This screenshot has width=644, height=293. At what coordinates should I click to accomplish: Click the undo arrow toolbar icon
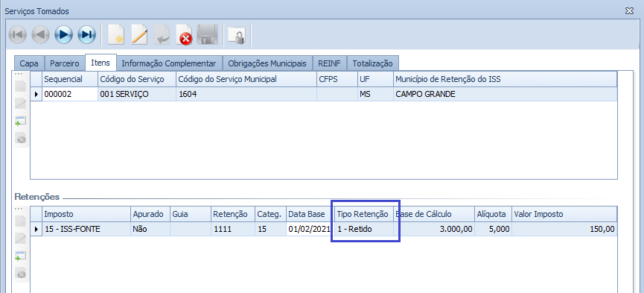pyautogui.click(x=162, y=34)
